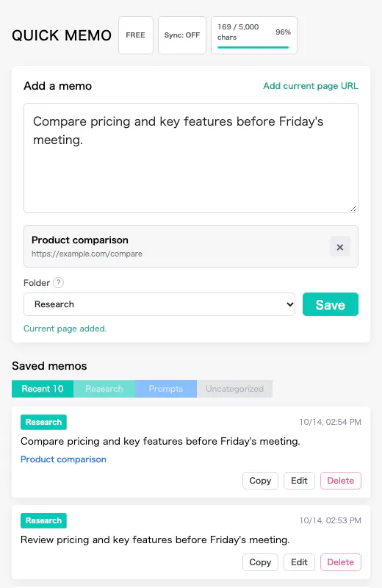
Task: Open the Research folder dropdown
Action: (x=159, y=304)
